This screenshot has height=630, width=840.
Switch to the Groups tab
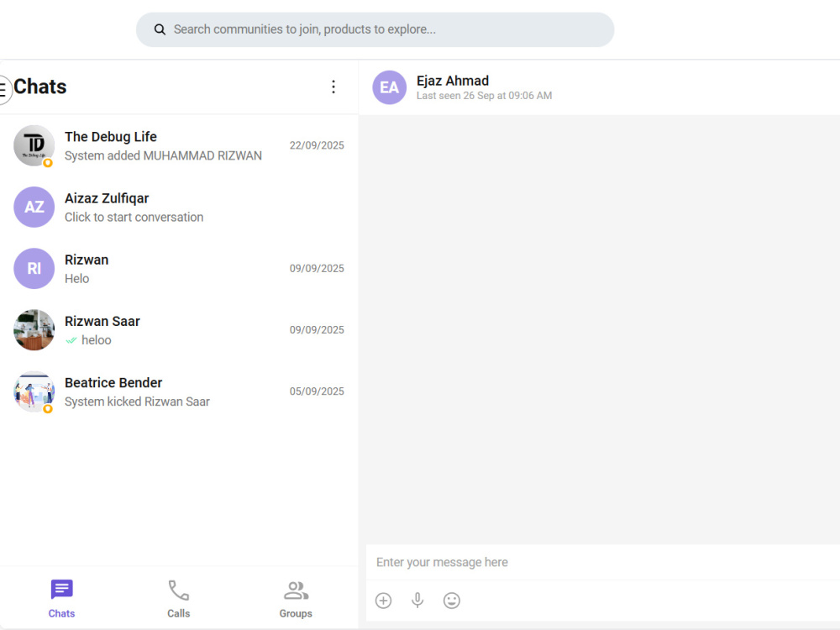(296, 599)
